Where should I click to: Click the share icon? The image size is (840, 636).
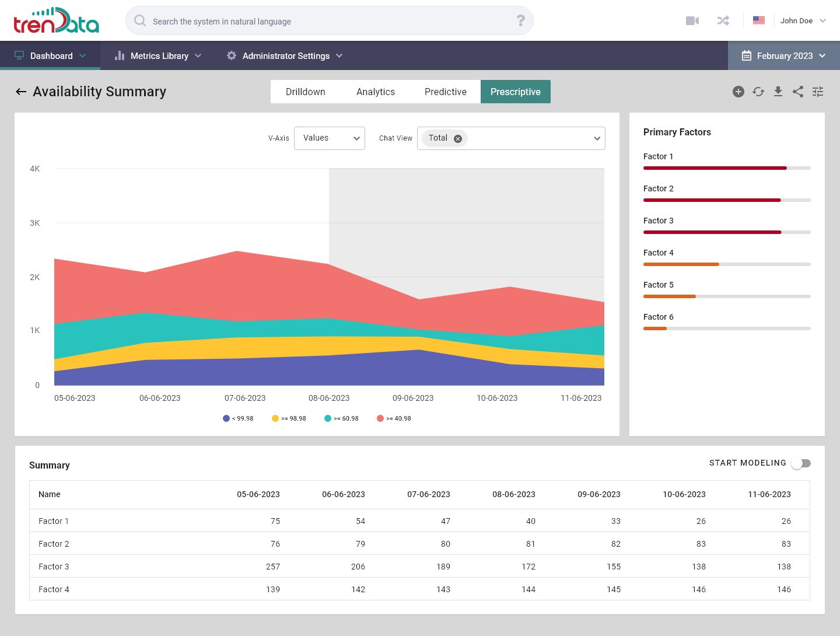coord(798,92)
